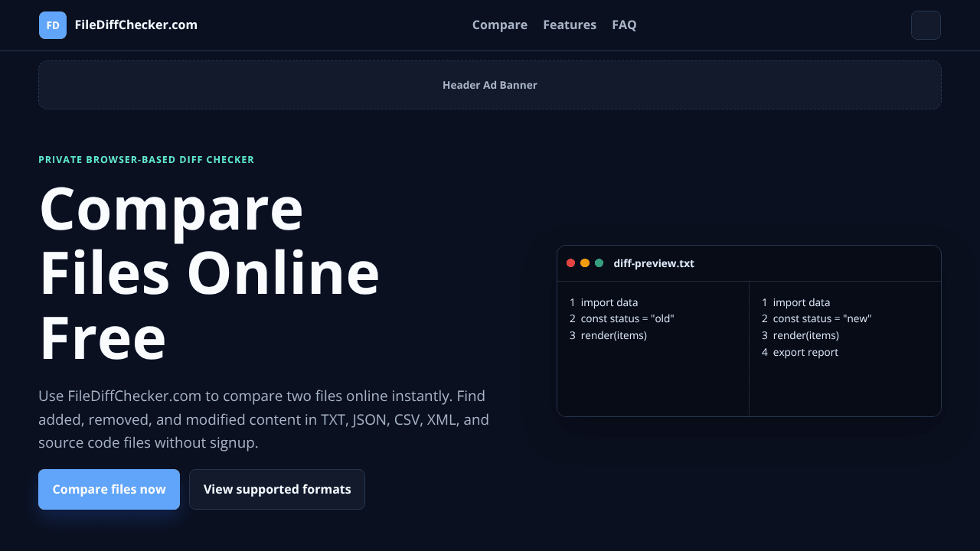The image size is (980, 551).
Task: Toggle the theme button in header
Action: pos(926,25)
